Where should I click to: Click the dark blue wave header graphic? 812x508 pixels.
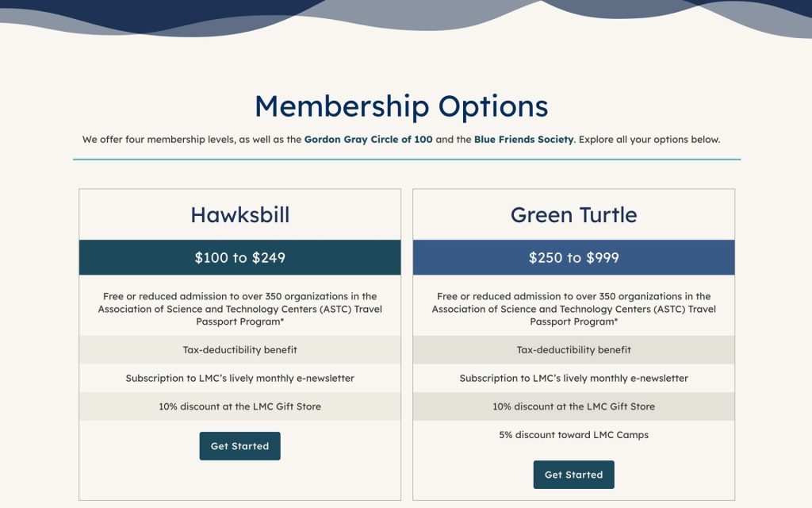coord(406,16)
